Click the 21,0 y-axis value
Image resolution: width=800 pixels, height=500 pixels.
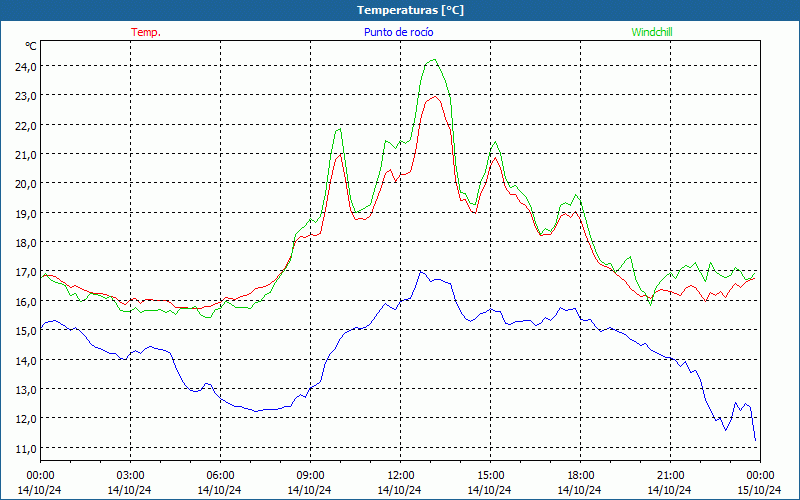coord(24,154)
